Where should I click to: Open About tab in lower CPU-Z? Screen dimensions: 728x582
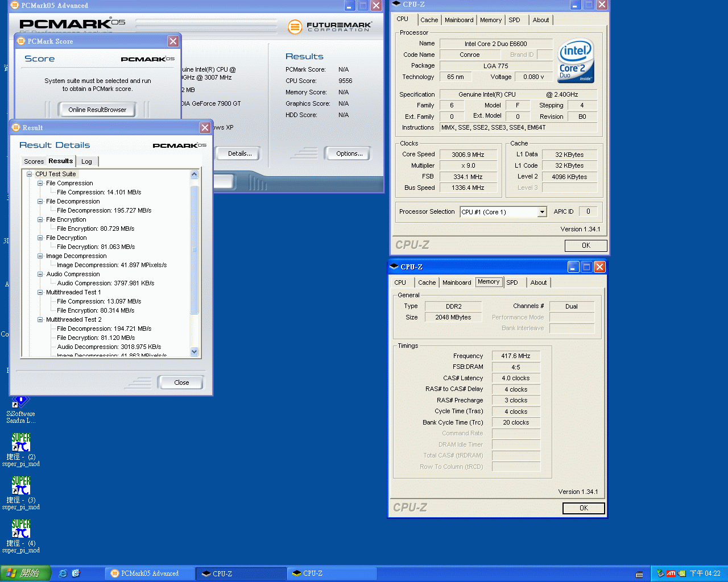coord(539,282)
